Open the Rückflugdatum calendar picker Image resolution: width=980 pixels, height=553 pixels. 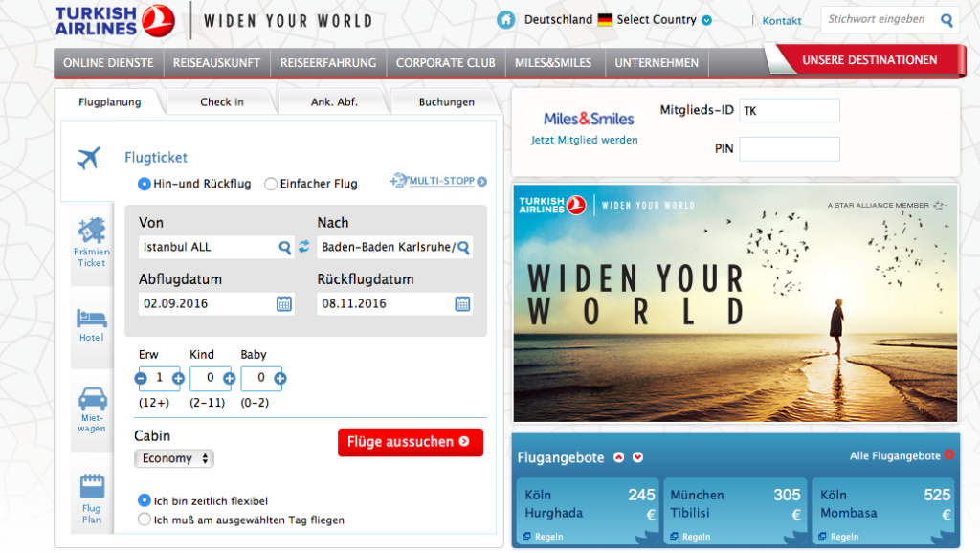[462, 303]
